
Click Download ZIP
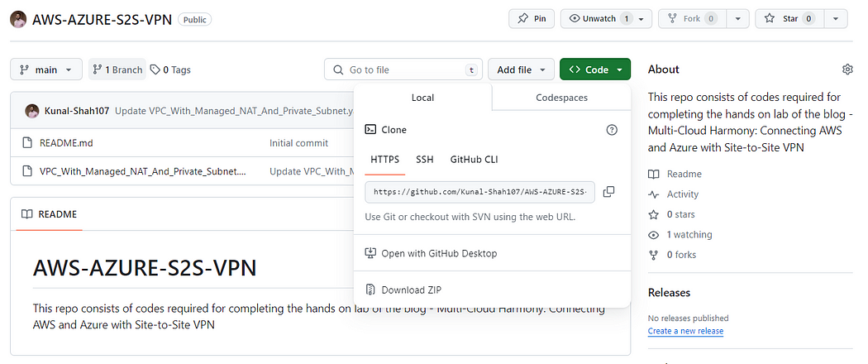click(x=412, y=290)
